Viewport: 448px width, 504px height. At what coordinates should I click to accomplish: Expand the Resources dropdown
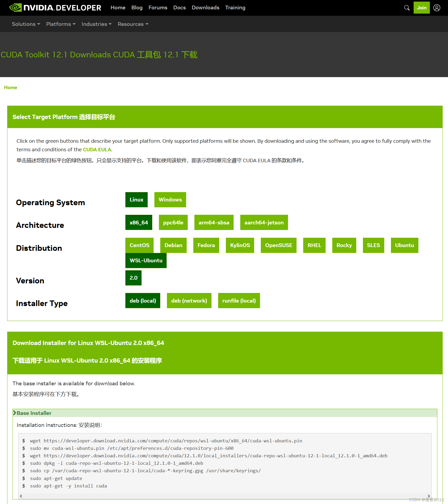pos(133,24)
